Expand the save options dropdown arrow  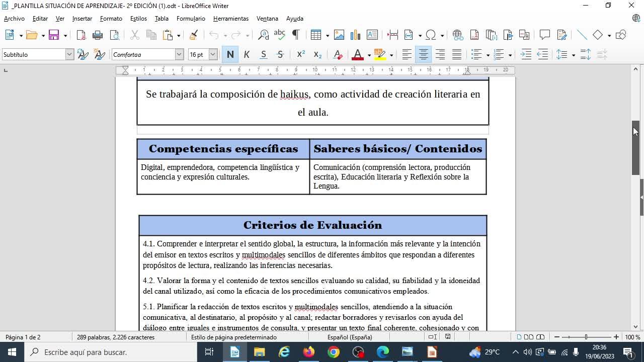(x=65, y=35)
